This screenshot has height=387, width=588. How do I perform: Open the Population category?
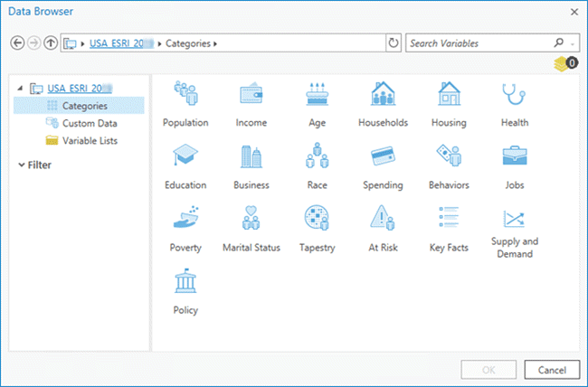pos(185,95)
